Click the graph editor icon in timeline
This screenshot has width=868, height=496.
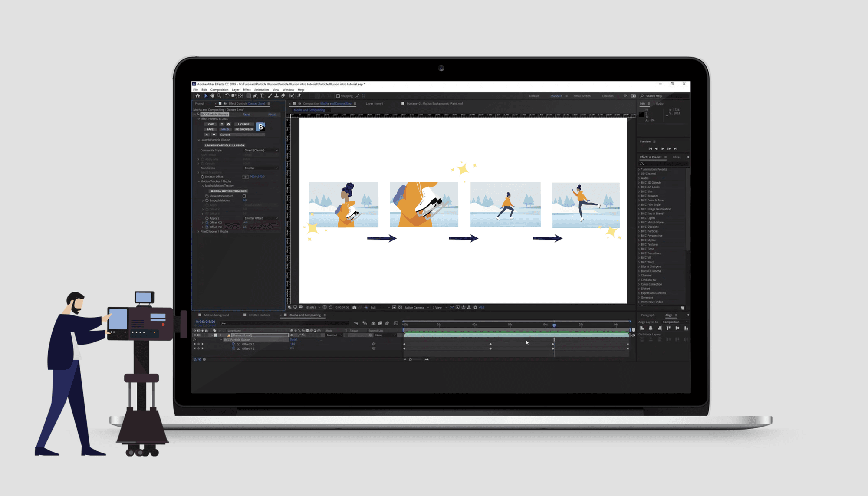tap(396, 323)
